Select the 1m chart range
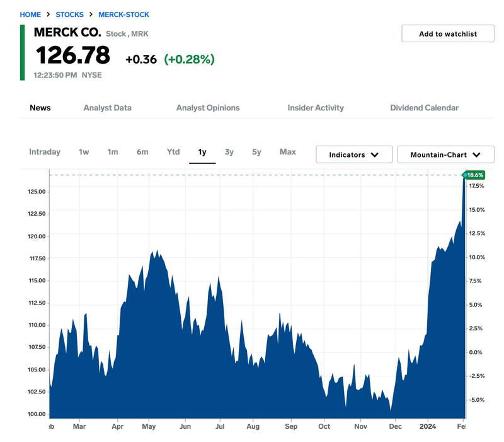The image size is (504, 442). click(113, 152)
